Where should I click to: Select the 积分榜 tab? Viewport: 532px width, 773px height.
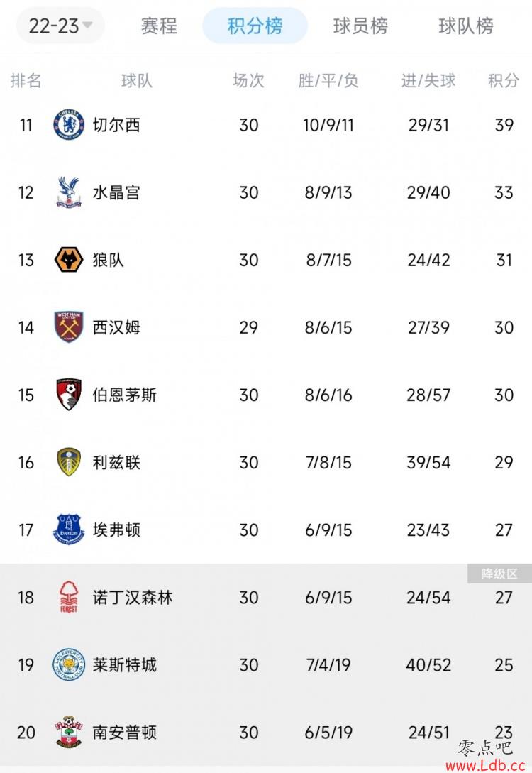[255, 26]
